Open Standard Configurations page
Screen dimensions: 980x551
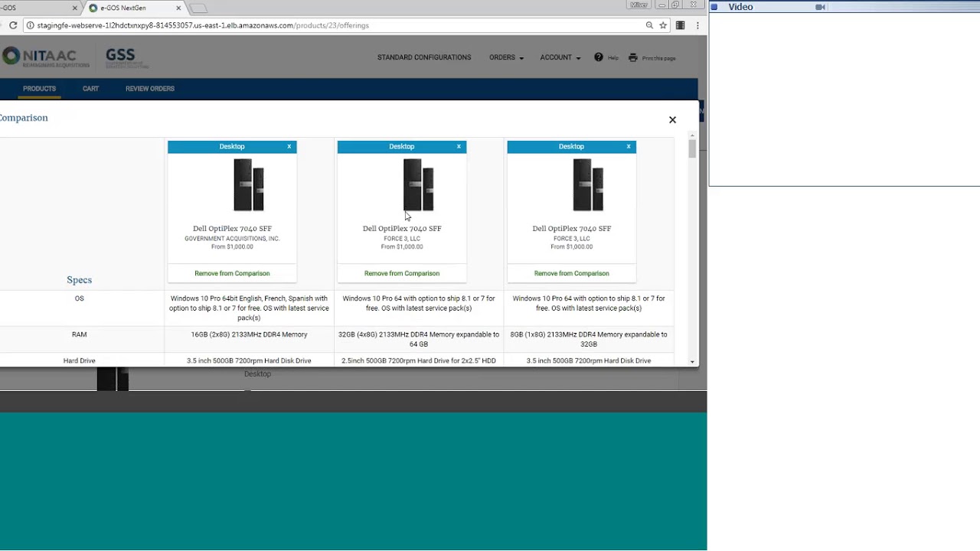pos(424,57)
